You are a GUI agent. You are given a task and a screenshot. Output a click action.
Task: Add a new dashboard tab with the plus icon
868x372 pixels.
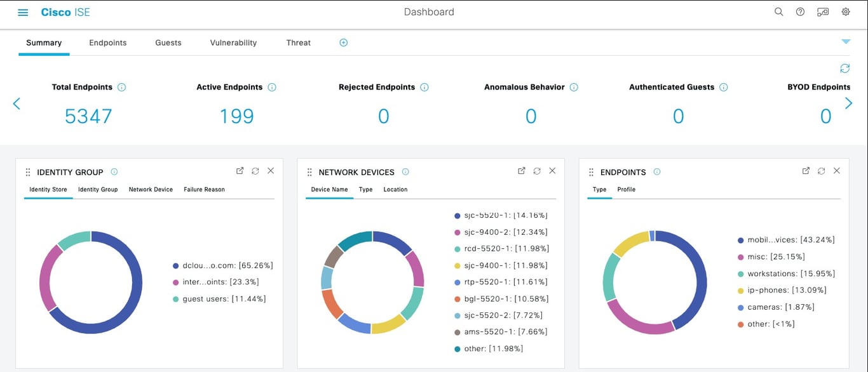pos(343,43)
